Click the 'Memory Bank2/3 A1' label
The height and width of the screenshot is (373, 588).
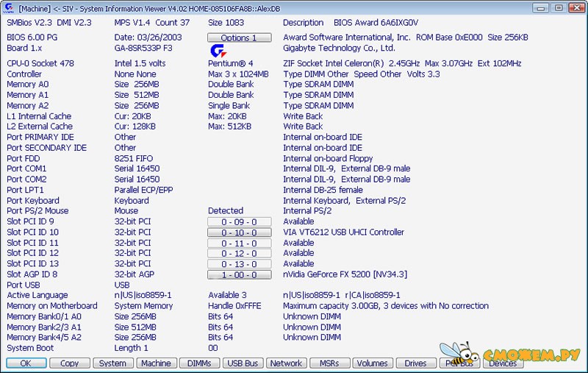[x=44, y=327]
